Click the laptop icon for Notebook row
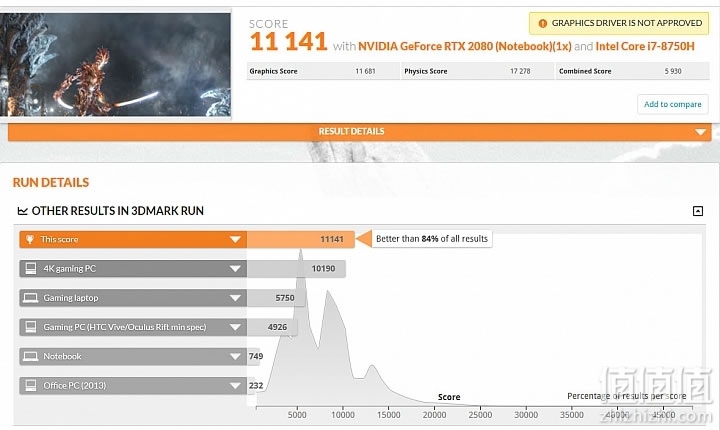720x430 pixels. [31, 356]
